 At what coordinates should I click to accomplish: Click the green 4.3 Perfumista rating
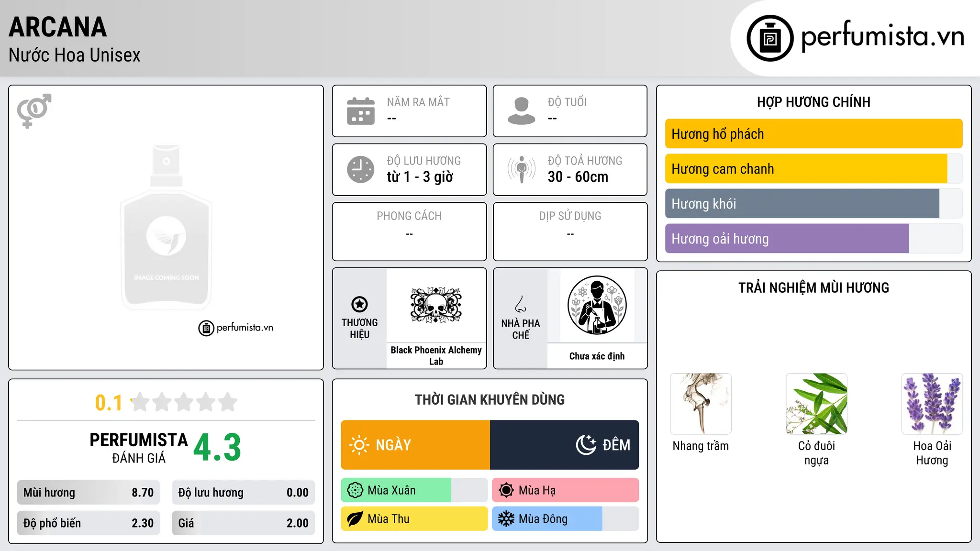(217, 448)
